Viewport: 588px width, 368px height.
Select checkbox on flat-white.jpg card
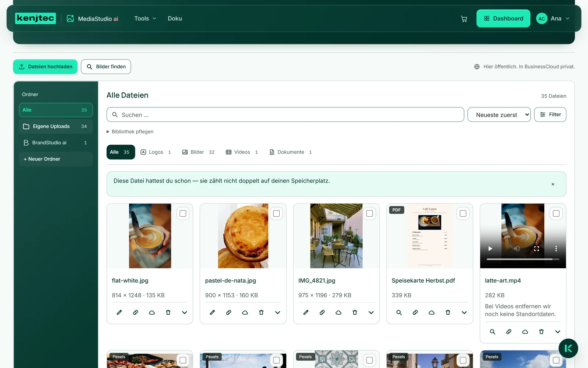tap(183, 213)
